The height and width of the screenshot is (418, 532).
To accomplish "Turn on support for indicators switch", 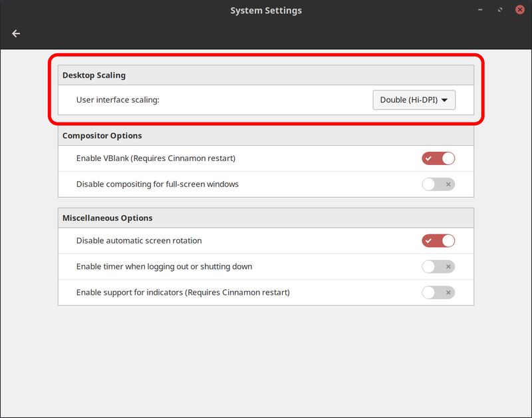I will click(438, 292).
